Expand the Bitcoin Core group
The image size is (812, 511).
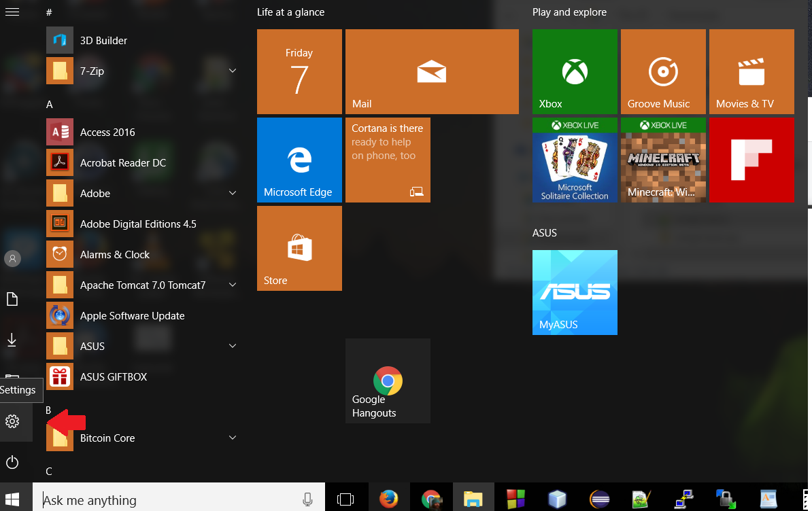click(x=233, y=438)
